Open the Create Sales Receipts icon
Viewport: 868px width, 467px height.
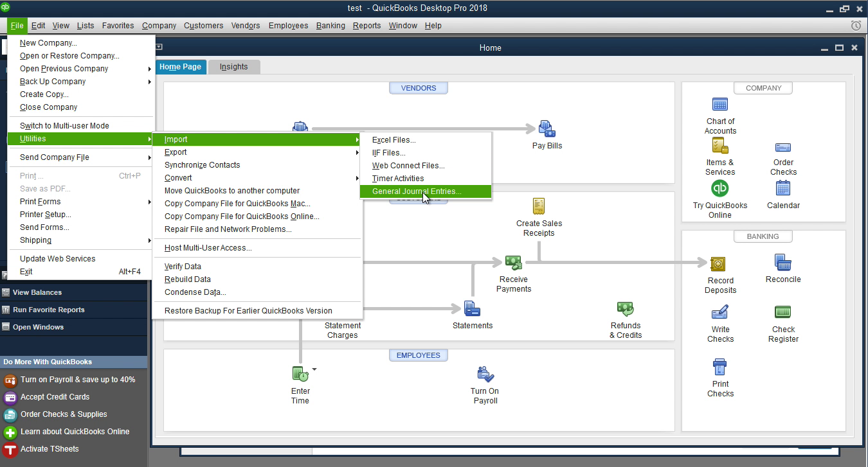pos(539,206)
